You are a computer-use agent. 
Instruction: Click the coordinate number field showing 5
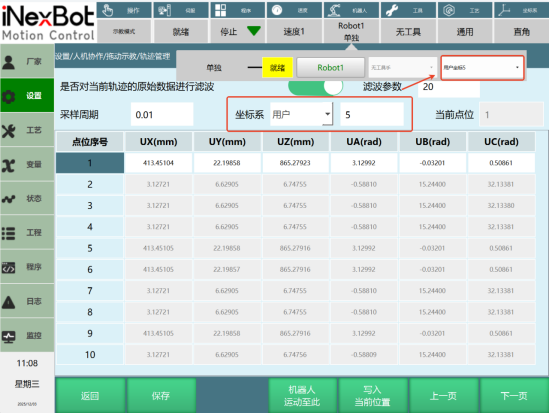(x=372, y=114)
